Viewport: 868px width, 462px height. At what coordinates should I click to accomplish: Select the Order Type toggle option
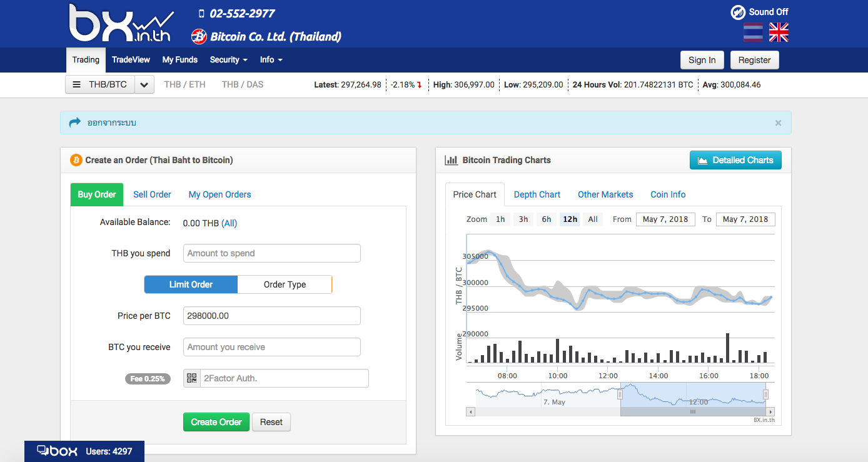click(285, 284)
